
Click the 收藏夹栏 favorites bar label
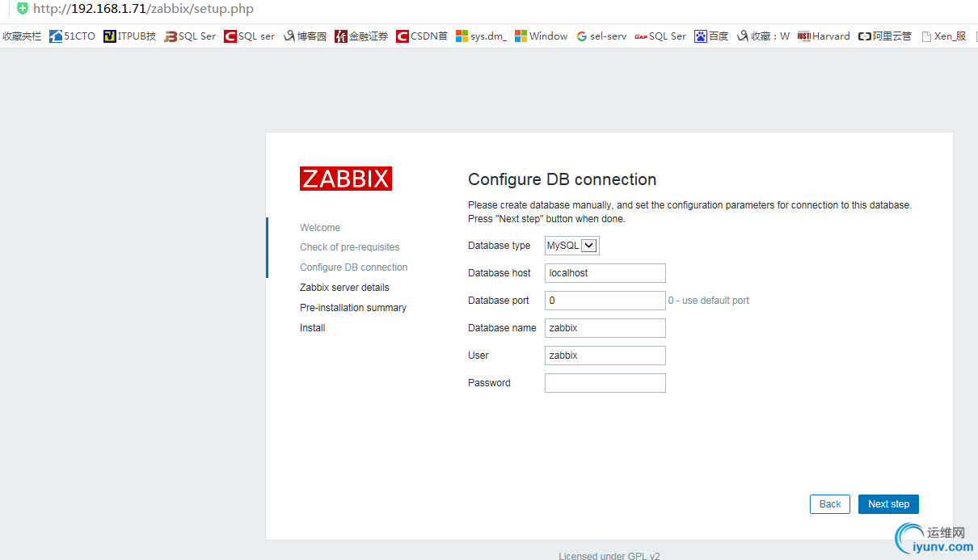[22, 36]
